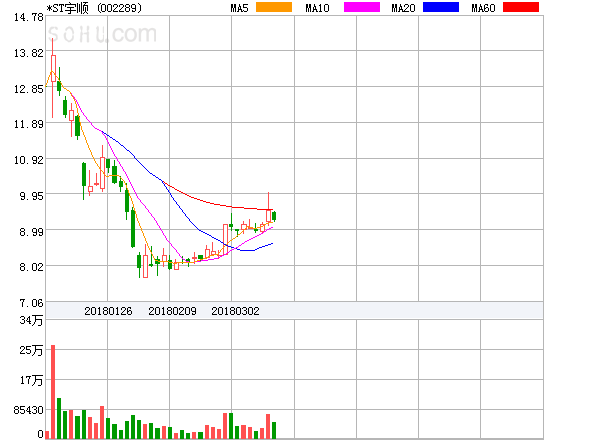The width and height of the screenshot is (600, 440).
Task: Click the 14.78 price axis label
Action: click(29, 17)
